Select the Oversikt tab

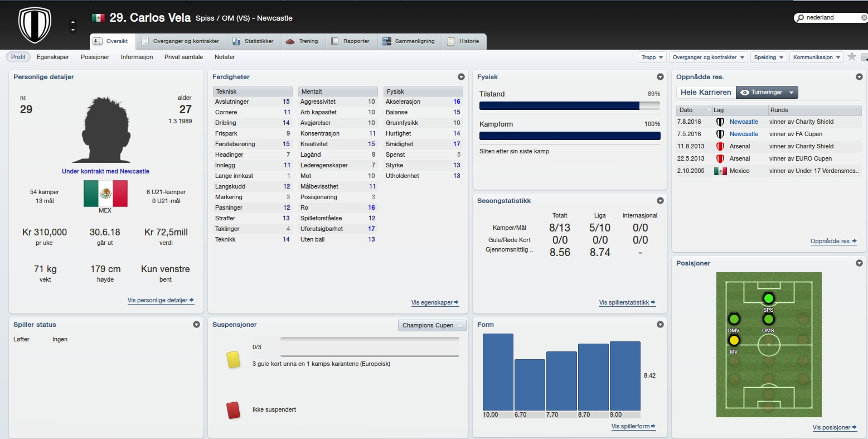click(x=111, y=41)
